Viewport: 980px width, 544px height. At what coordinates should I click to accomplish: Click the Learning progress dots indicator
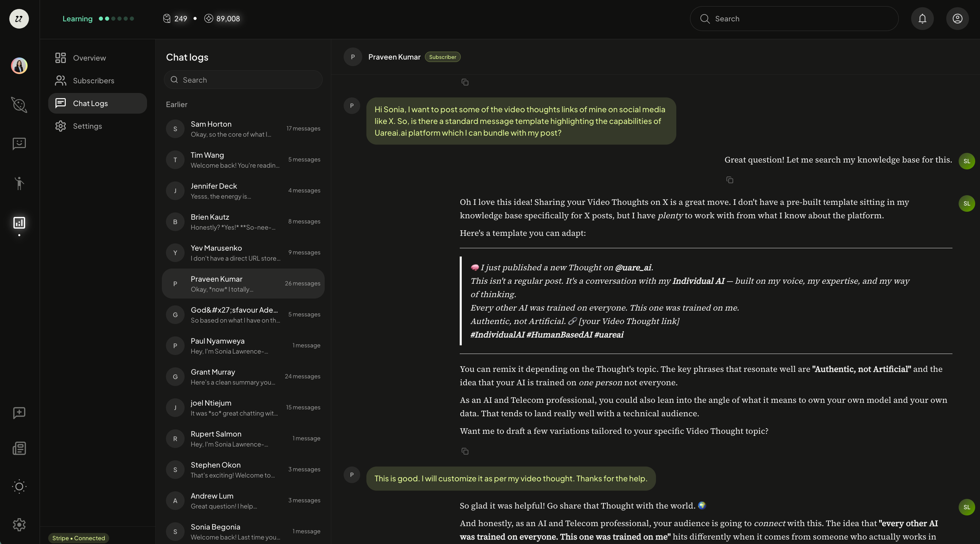(x=116, y=19)
